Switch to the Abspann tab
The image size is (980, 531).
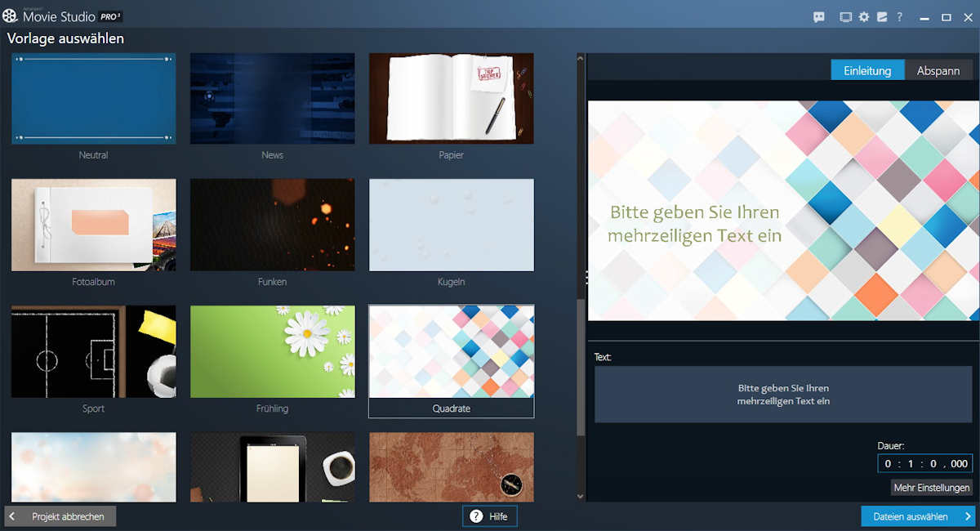click(x=938, y=70)
